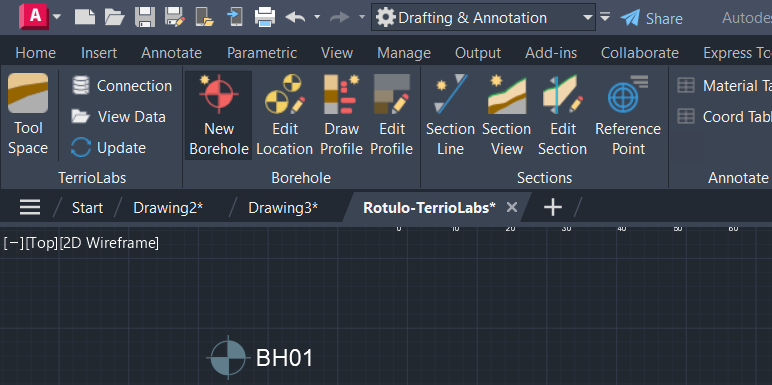This screenshot has height=385, width=772.
Task: Select the View ribbon tab
Action: coord(337,53)
